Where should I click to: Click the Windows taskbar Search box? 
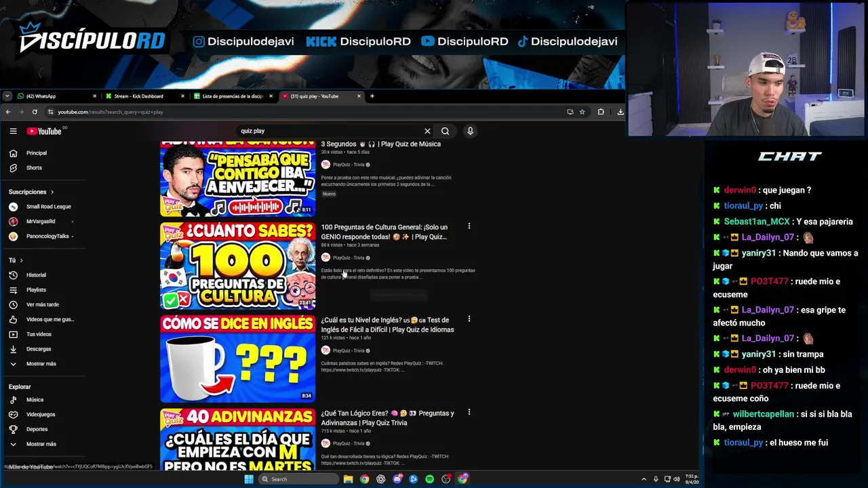[x=298, y=479]
